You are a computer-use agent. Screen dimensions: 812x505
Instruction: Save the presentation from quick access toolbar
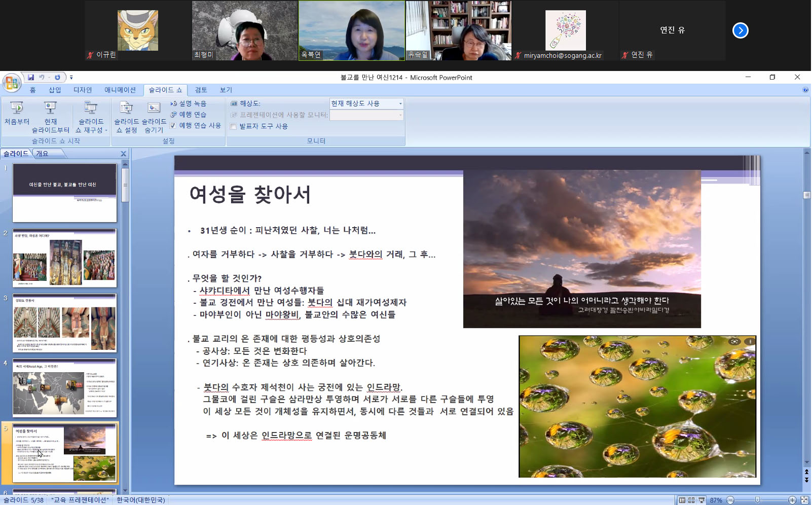click(x=31, y=77)
